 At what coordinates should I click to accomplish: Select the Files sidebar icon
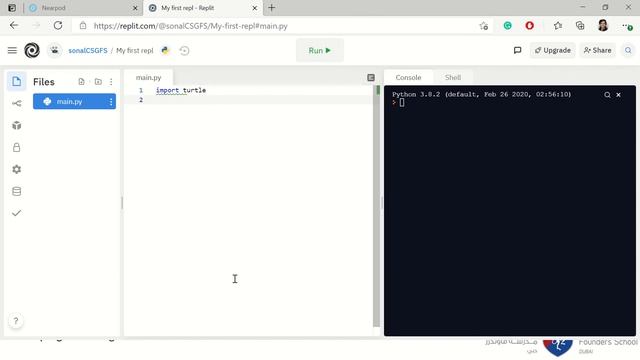[16, 81]
